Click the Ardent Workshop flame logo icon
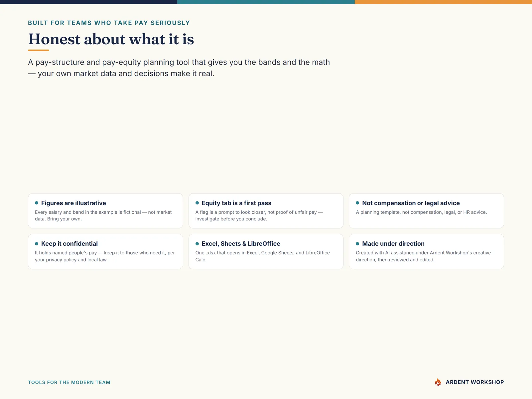The width and height of the screenshot is (532, 399). 438,382
